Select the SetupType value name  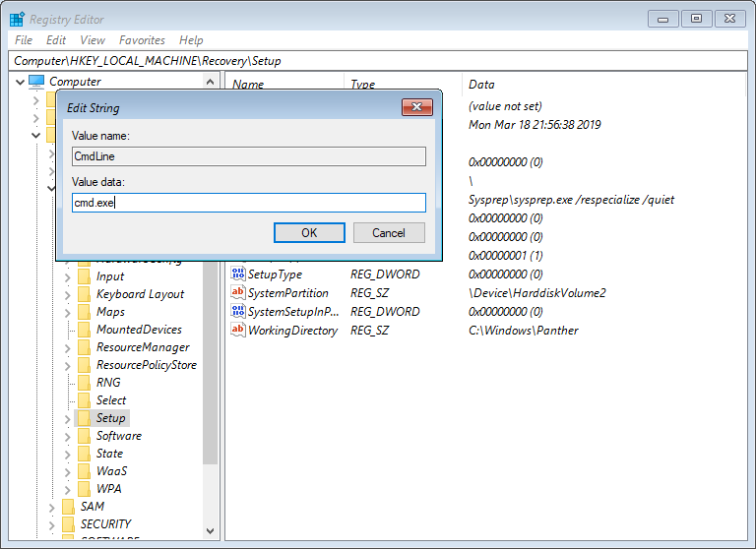click(275, 274)
